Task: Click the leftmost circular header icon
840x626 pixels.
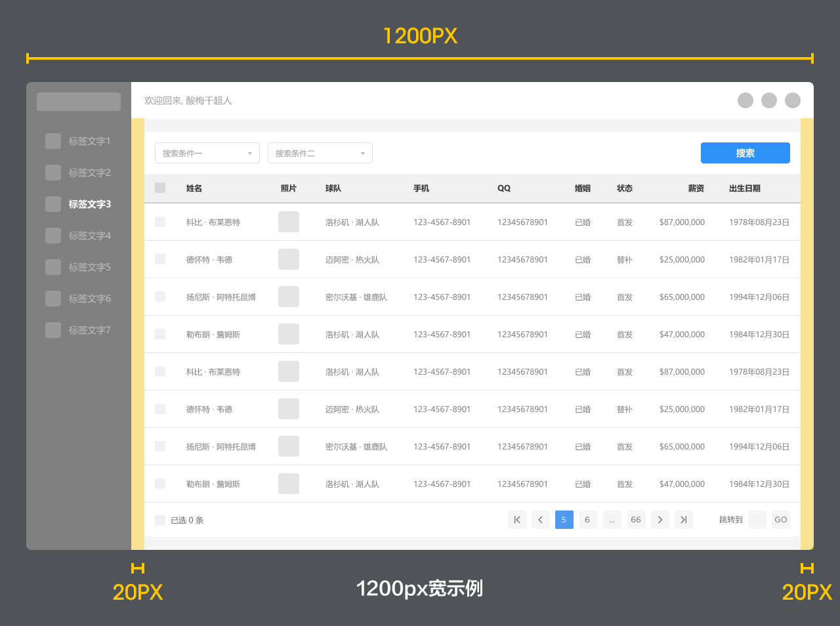Action: pos(745,100)
